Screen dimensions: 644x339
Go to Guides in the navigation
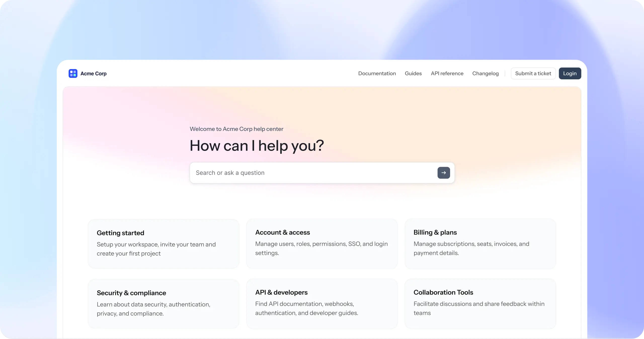point(413,74)
